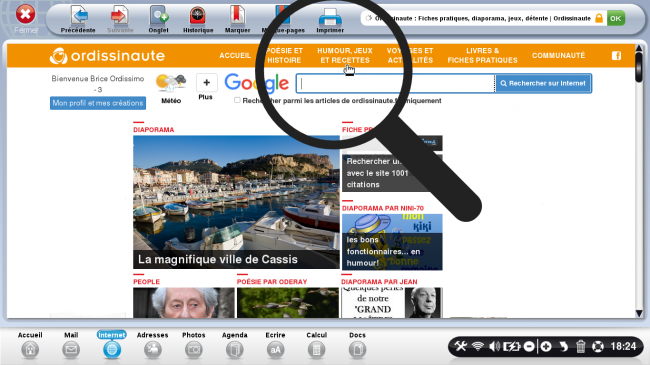Screen dimensions: 650x365
Task: Click the Rechercher sur Internet button
Action: coord(543,83)
